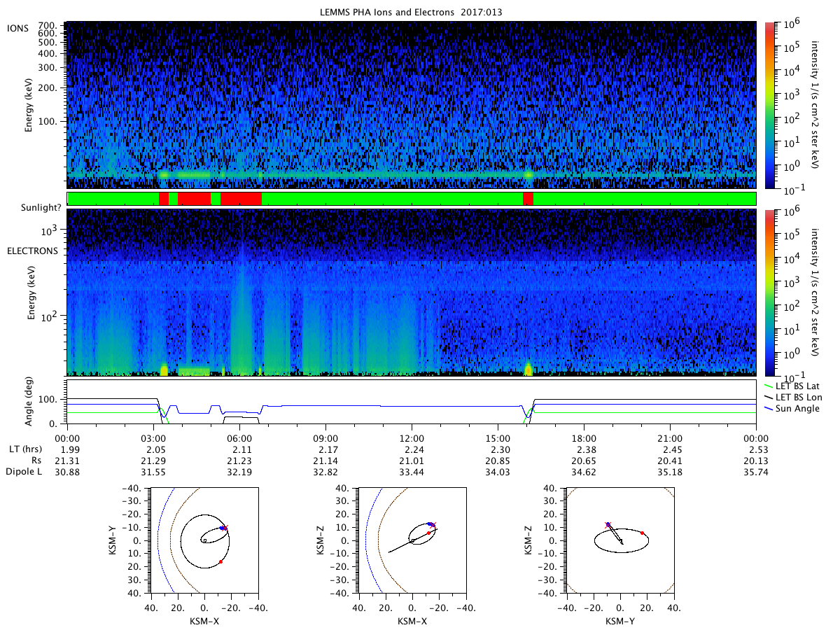Screen dimensions: 840x630
Task: Click the KSM-X versus KSM-Y orbit plot
Action: point(204,540)
